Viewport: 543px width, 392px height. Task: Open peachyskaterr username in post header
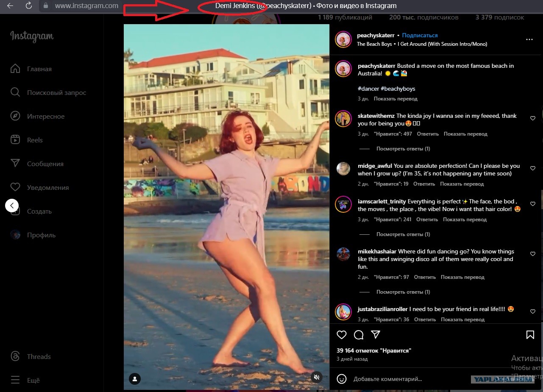(376, 35)
